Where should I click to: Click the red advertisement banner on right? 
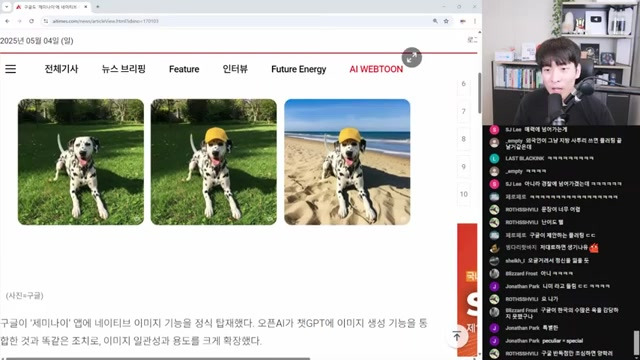[467, 289]
